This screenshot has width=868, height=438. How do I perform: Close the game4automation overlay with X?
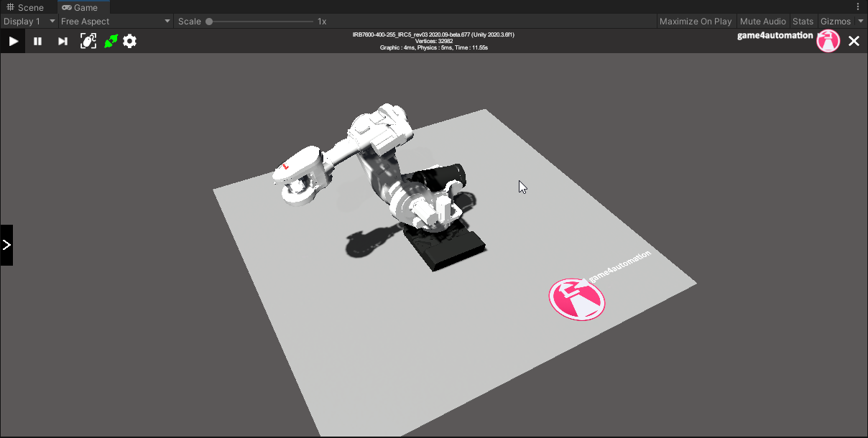[854, 41]
